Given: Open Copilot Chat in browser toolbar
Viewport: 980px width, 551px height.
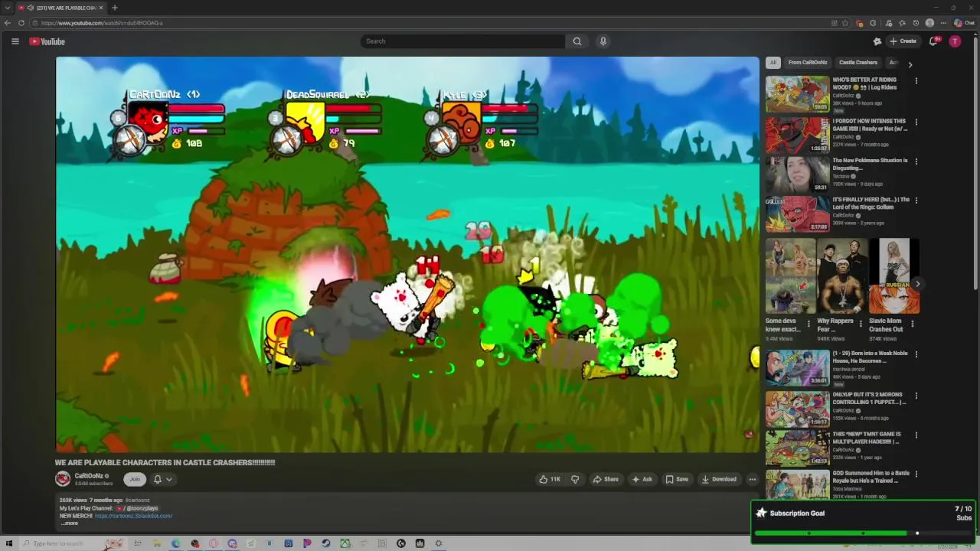Looking at the screenshot, I should [x=964, y=23].
